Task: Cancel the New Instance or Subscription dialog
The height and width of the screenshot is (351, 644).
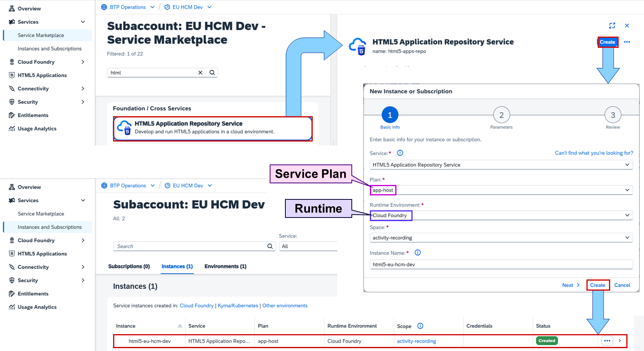Action: point(622,285)
